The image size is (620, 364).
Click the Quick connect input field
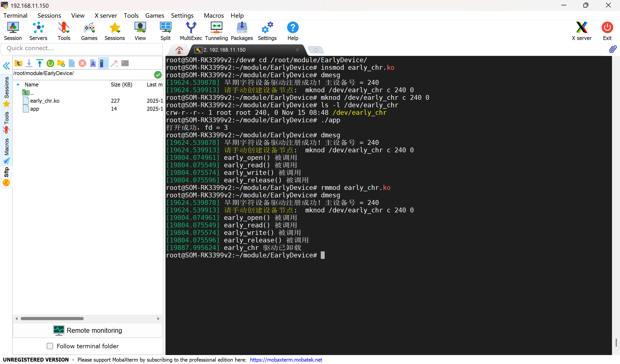[82, 48]
